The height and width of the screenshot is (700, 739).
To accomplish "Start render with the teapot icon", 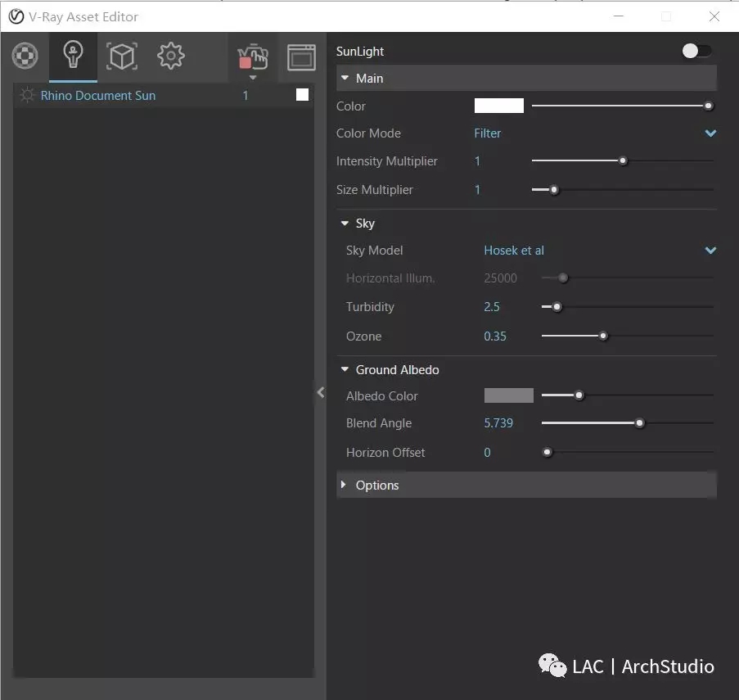I will [253, 57].
